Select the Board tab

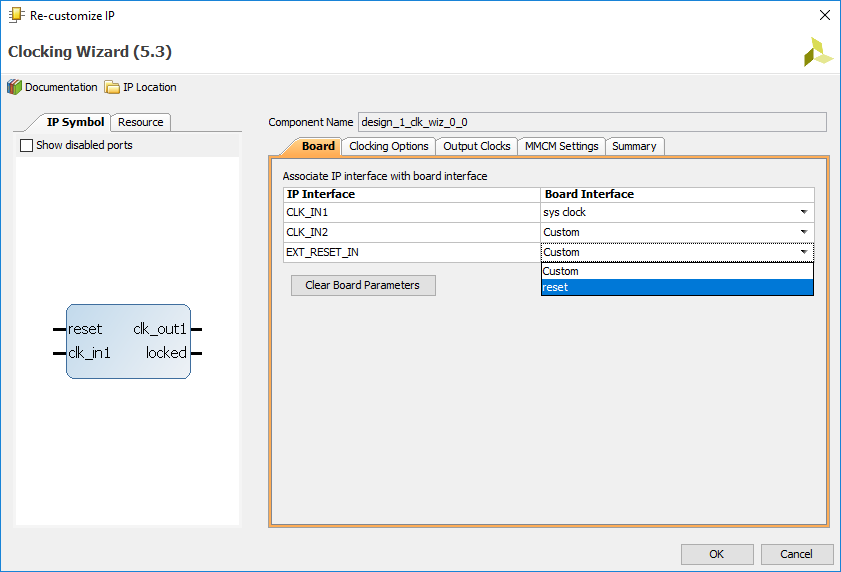318,146
